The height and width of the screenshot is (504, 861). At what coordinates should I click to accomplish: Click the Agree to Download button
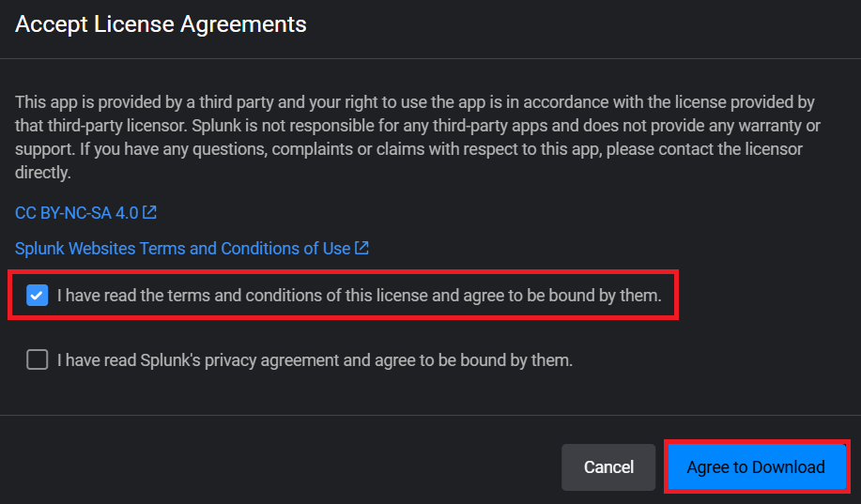click(x=756, y=466)
